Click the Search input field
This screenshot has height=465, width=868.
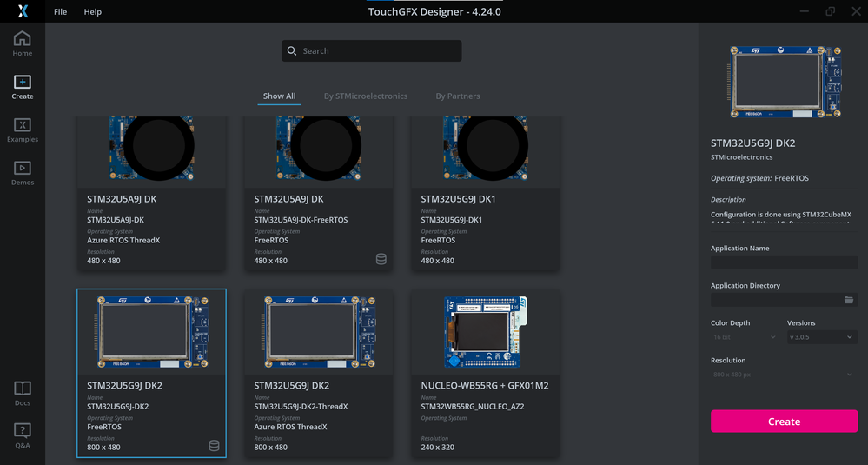(372, 51)
